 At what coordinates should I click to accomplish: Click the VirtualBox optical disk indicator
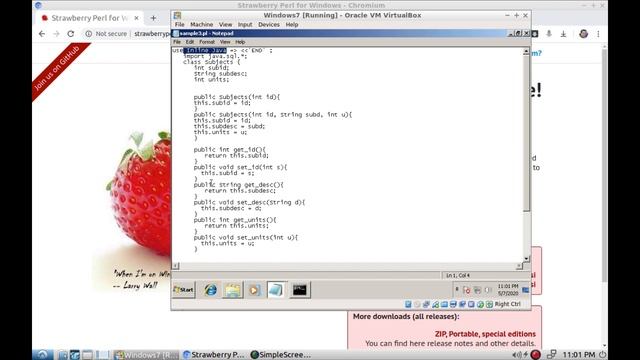(x=417, y=304)
